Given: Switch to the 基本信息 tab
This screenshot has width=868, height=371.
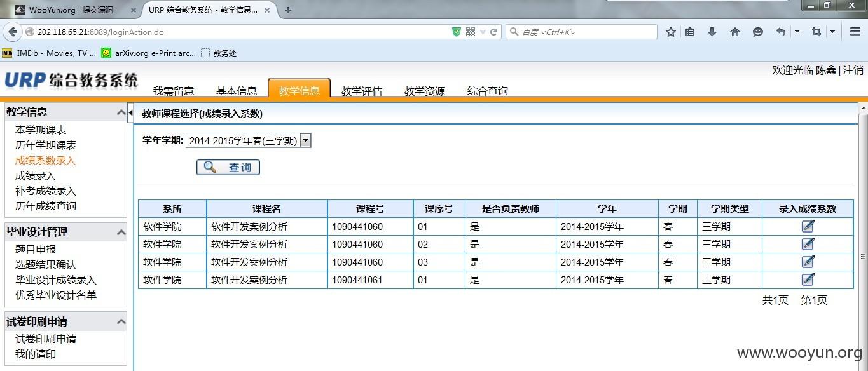Looking at the screenshot, I should click(x=237, y=91).
